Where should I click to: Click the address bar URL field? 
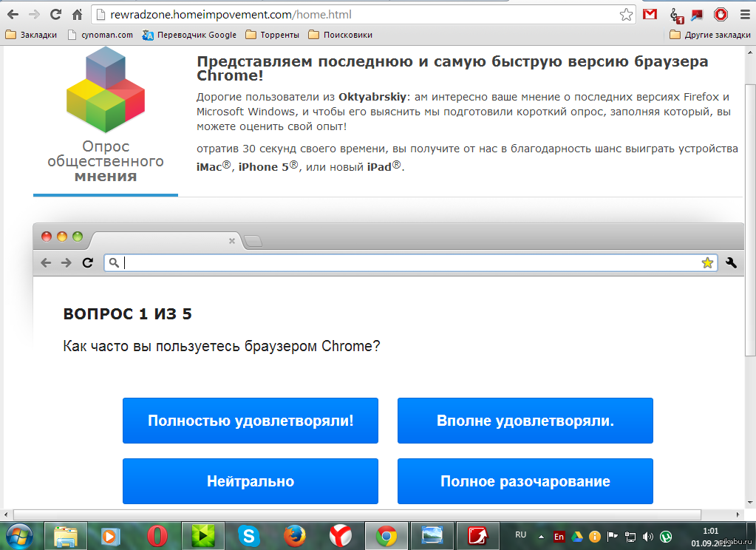[x=355, y=14]
